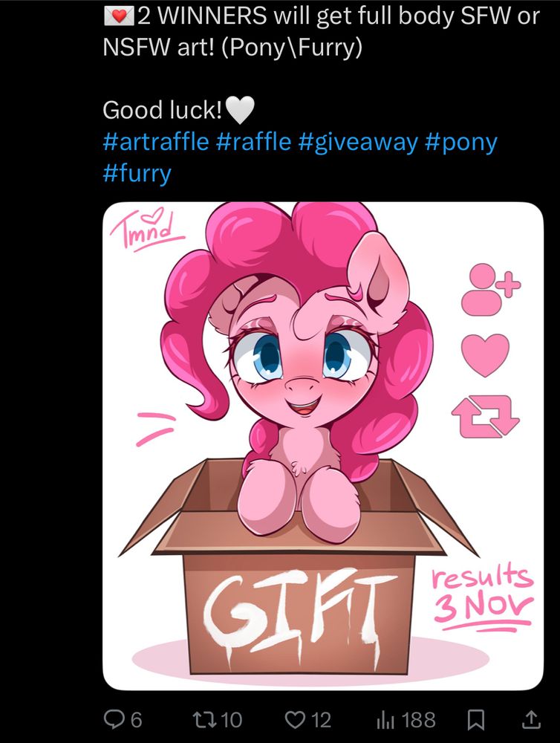Click the repost count 10
Screen dimensions: 560x743
pos(231,720)
